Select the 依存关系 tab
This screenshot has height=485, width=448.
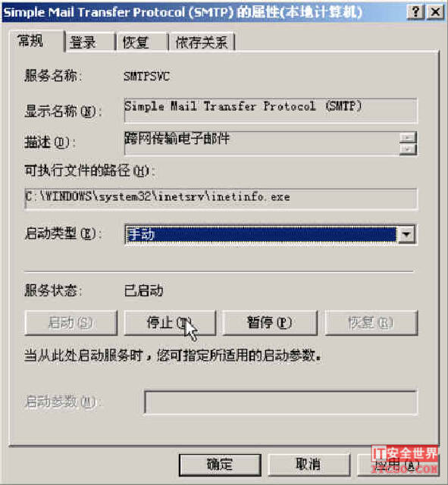[x=202, y=42]
